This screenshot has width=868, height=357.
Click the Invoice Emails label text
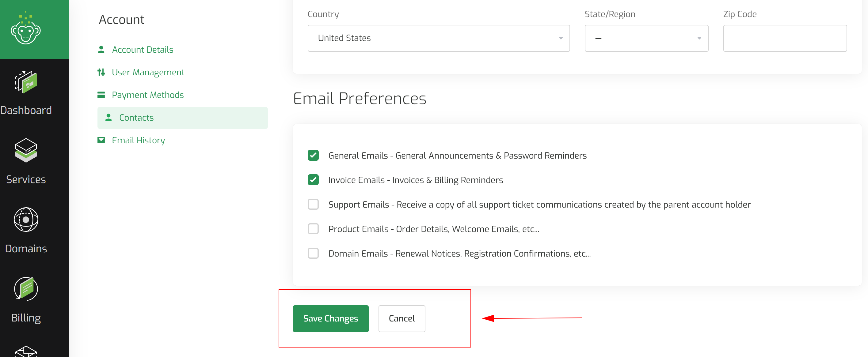click(416, 180)
